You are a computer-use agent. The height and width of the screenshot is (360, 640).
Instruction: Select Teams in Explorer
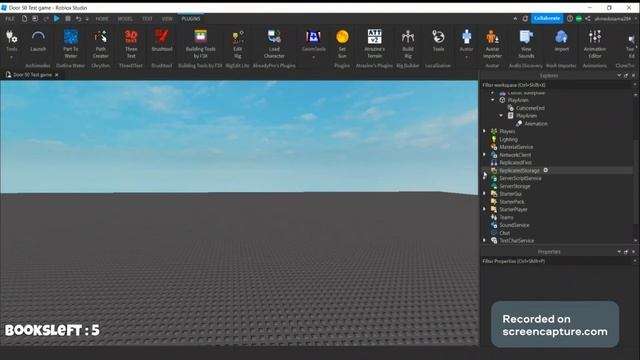(x=506, y=217)
